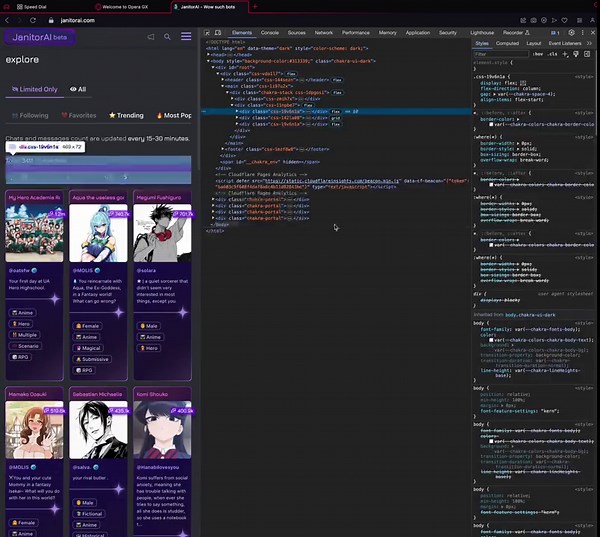
Task: Click the janitorai.com address bar
Action: pyautogui.click(x=77, y=20)
